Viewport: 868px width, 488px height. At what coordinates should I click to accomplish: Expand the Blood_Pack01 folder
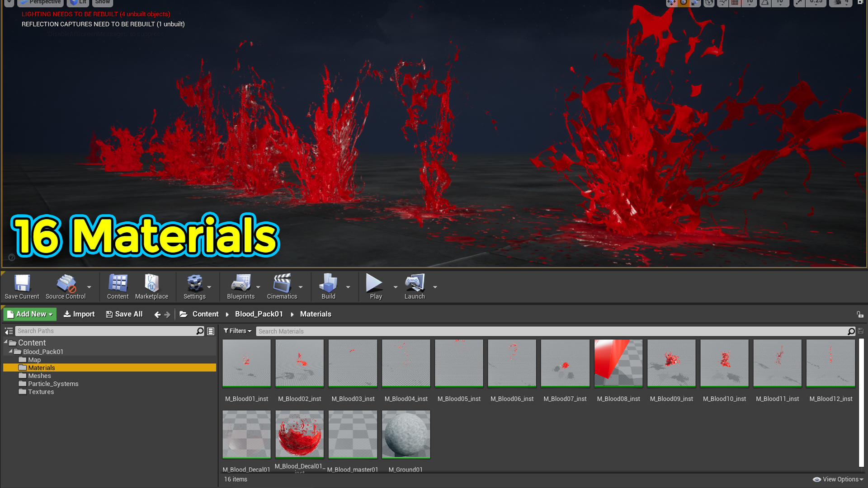coord(12,351)
